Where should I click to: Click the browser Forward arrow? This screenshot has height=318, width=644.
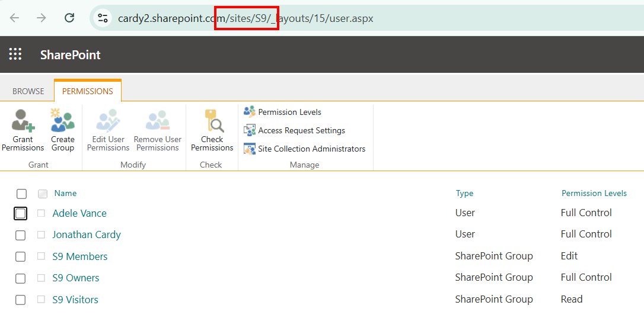(41, 18)
